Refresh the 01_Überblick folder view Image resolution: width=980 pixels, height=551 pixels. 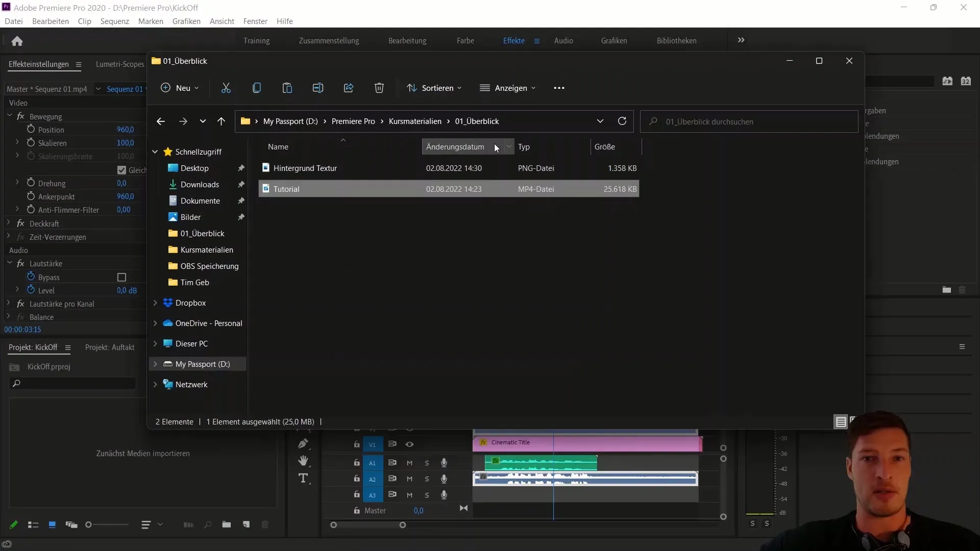tap(622, 121)
